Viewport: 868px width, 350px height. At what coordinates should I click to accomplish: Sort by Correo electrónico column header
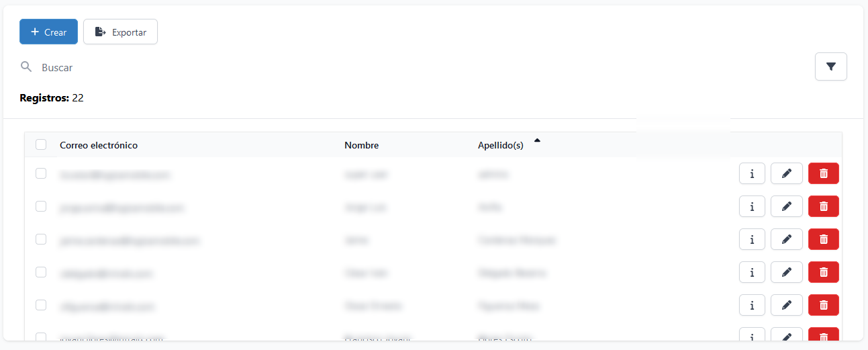99,145
